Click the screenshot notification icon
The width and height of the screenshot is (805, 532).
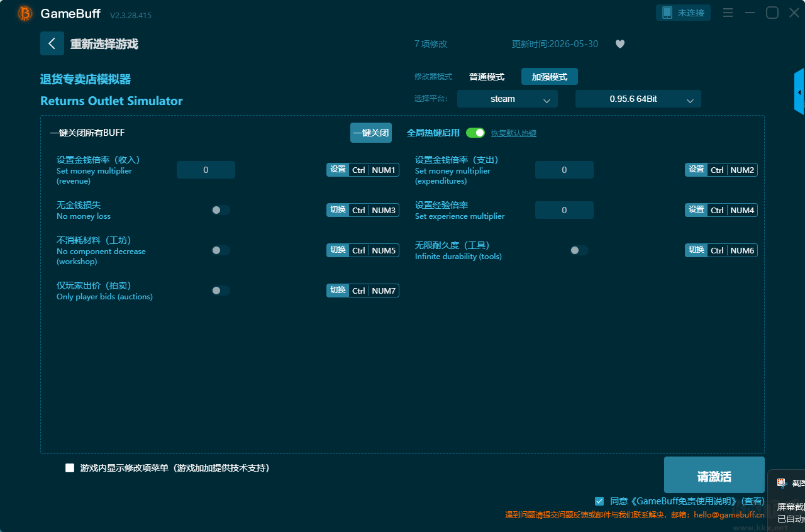click(x=782, y=483)
